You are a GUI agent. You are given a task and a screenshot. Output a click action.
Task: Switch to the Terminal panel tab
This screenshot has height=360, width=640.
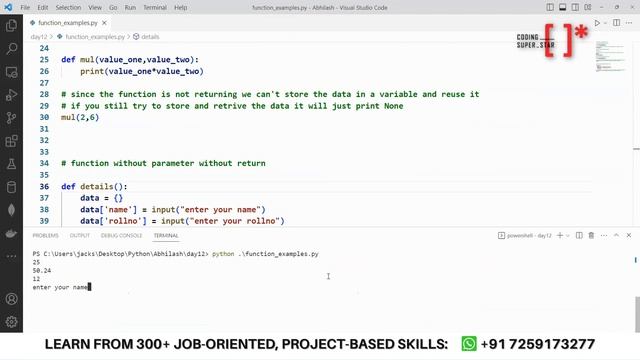(166, 236)
